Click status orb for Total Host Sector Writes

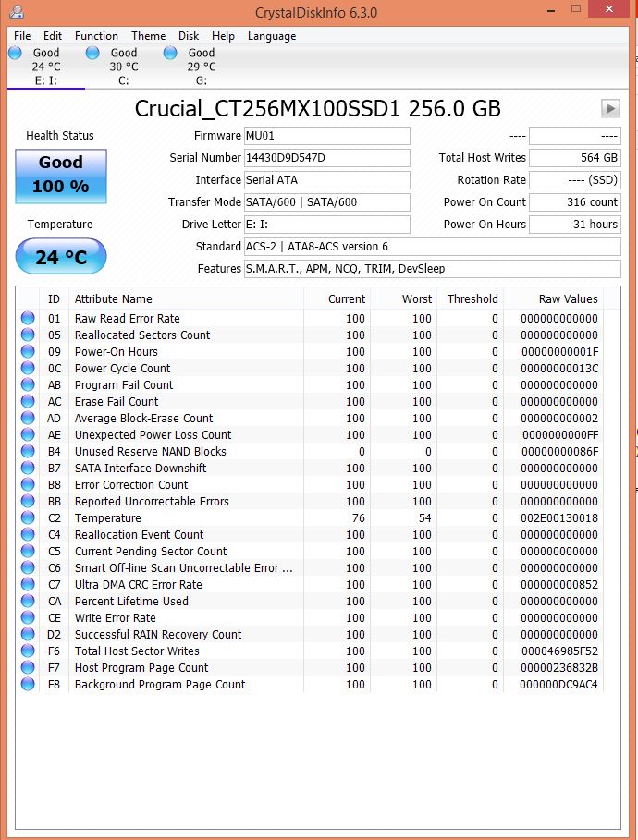tap(28, 651)
